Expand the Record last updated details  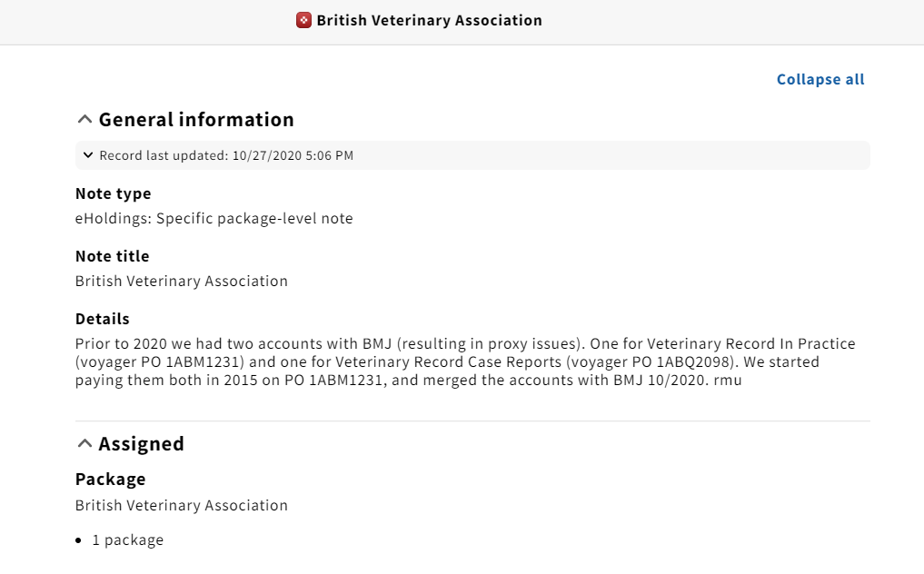pos(88,155)
